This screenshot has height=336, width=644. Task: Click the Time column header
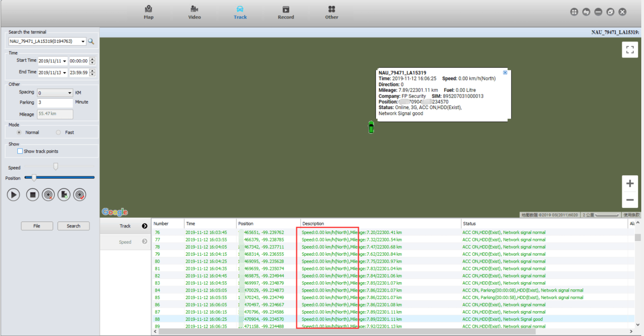click(x=210, y=224)
